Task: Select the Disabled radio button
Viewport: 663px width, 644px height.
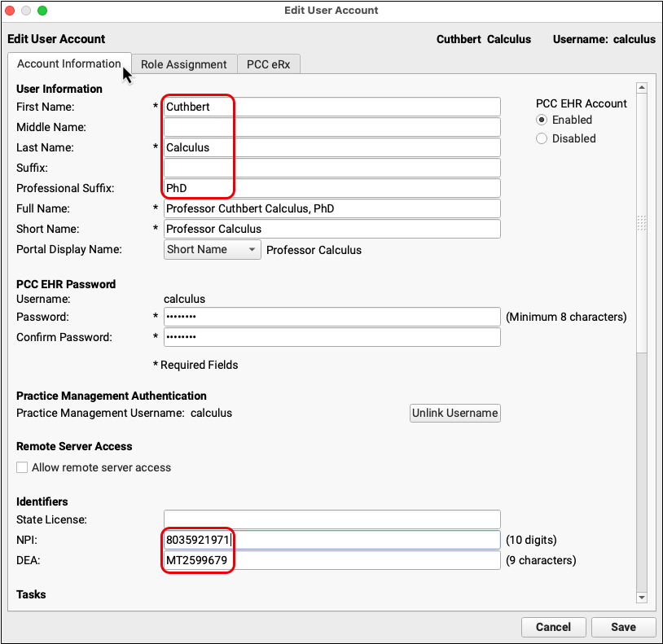Action: pyautogui.click(x=542, y=138)
